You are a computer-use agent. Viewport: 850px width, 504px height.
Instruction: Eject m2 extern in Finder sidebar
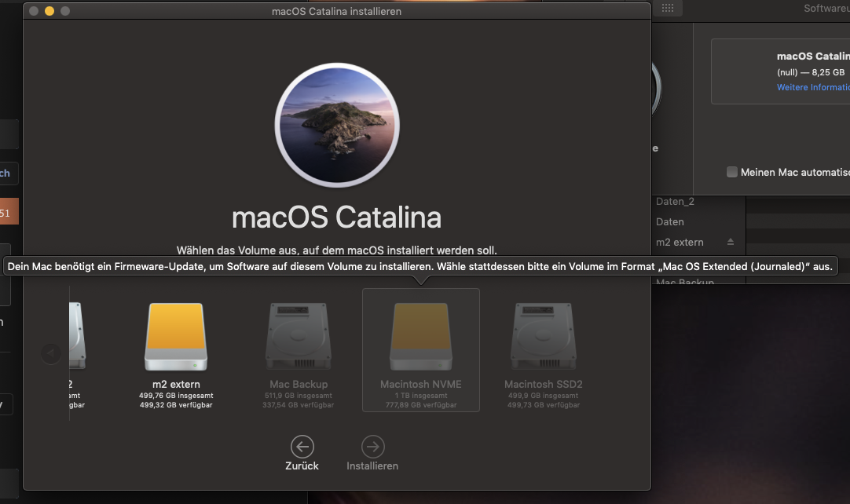click(x=730, y=242)
